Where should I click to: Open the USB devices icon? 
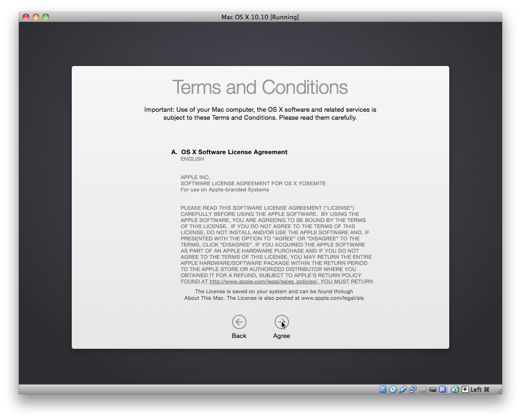(x=403, y=389)
